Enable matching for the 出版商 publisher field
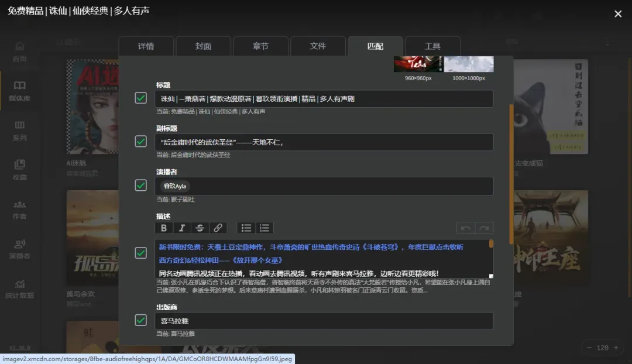The height and width of the screenshot is (364, 632). coord(140,320)
